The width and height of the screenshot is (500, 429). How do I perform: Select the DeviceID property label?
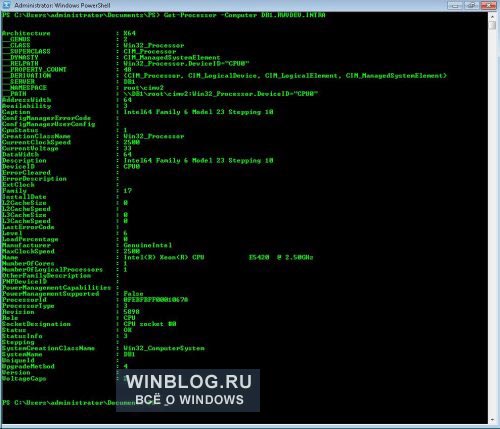click(18, 166)
